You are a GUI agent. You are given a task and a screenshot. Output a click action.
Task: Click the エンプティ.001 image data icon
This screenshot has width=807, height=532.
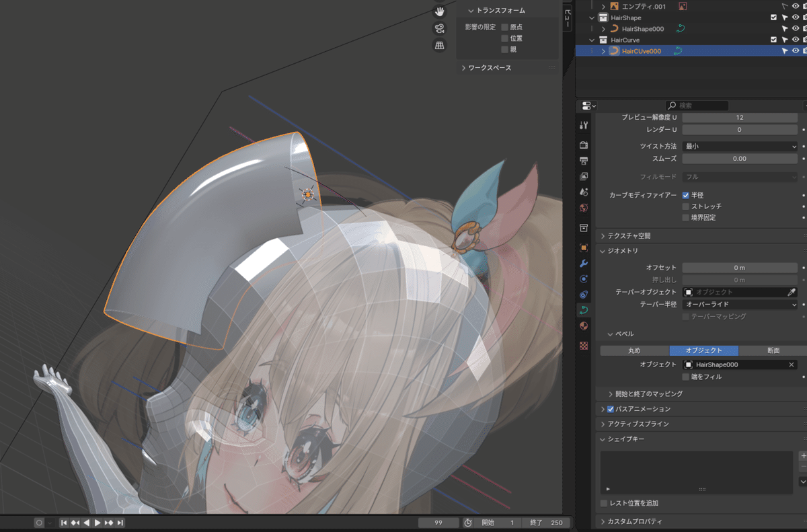683,6
